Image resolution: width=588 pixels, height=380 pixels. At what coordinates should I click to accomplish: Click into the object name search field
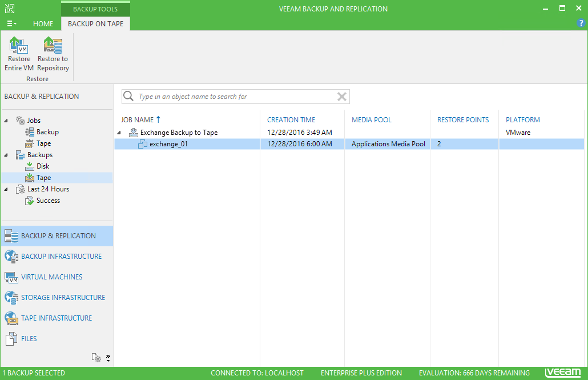(236, 97)
